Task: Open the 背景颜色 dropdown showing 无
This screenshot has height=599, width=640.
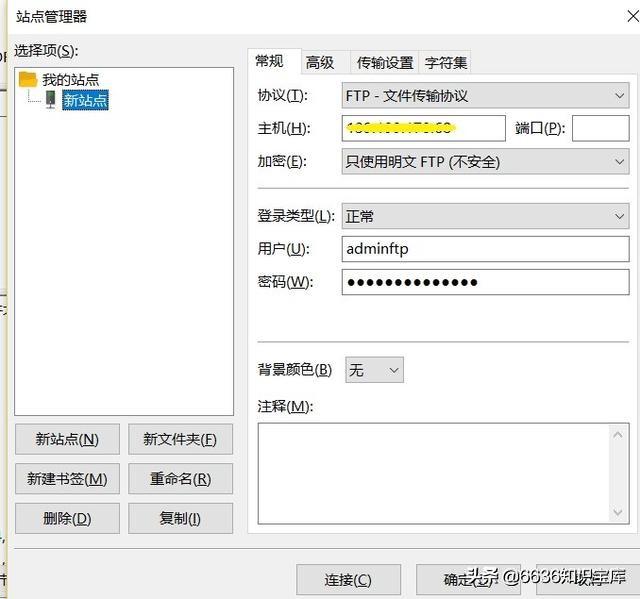Action: (374, 370)
